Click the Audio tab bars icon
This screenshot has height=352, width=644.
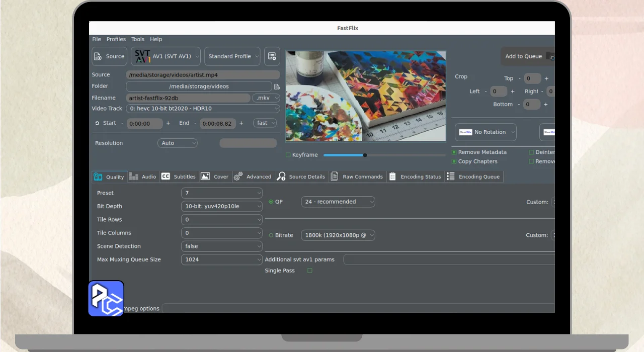click(134, 177)
